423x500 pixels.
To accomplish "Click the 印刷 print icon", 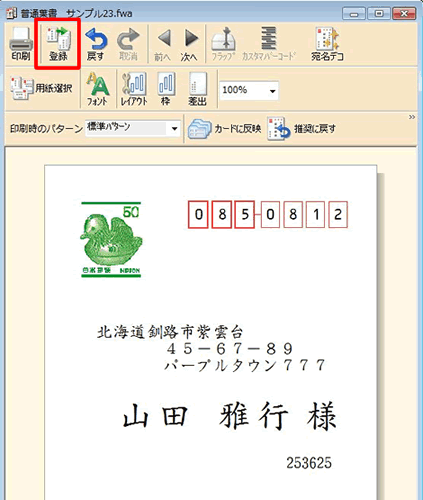I will (x=21, y=44).
